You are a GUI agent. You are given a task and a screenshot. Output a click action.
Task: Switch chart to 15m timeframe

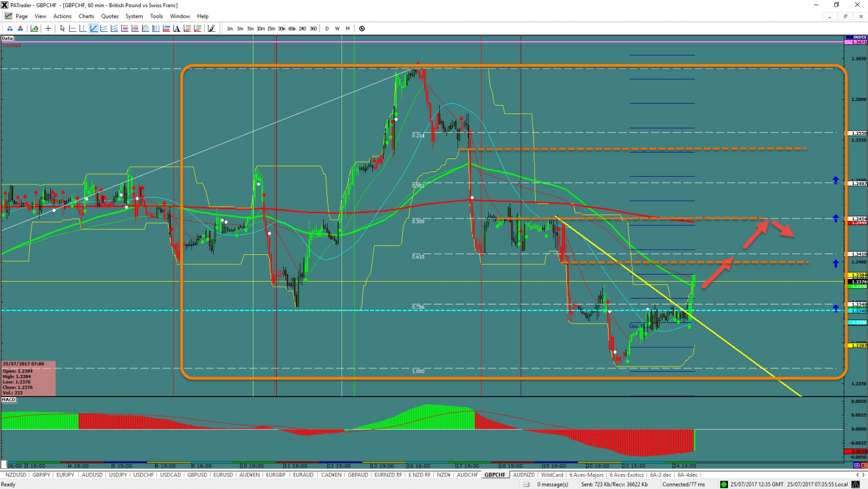click(x=271, y=28)
